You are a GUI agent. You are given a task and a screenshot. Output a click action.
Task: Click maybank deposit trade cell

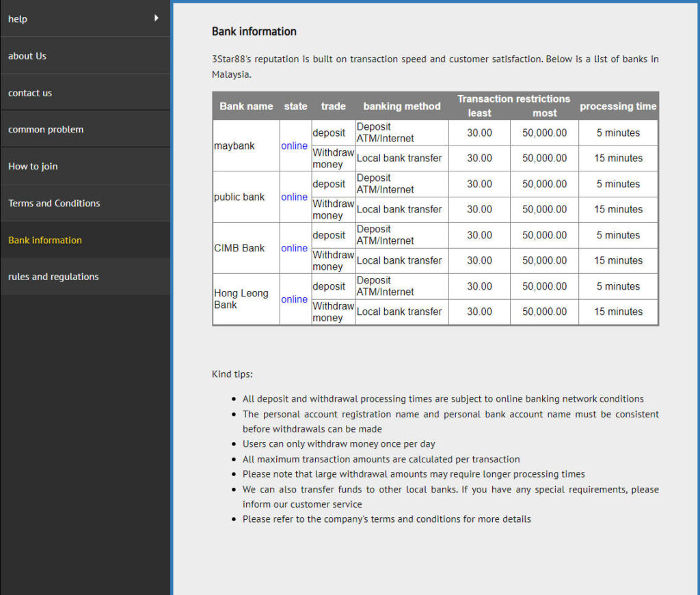coord(334,133)
